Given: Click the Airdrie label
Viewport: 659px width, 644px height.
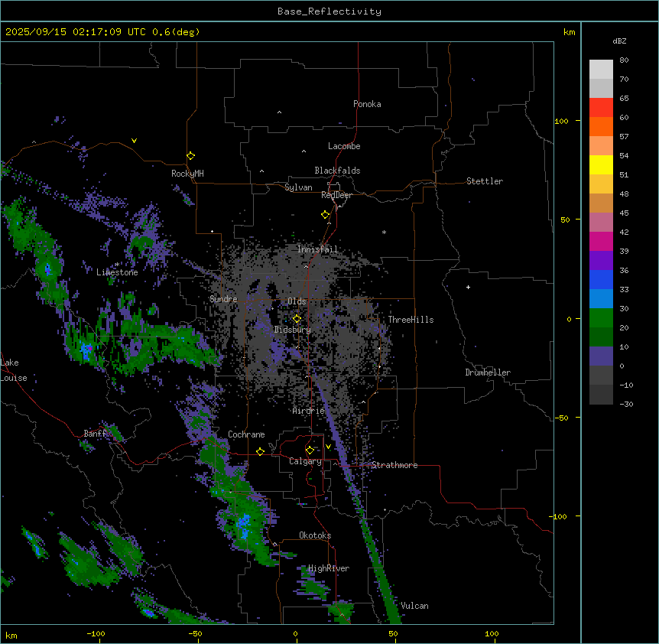Looking at the screenshot, I should pos(309,411).
